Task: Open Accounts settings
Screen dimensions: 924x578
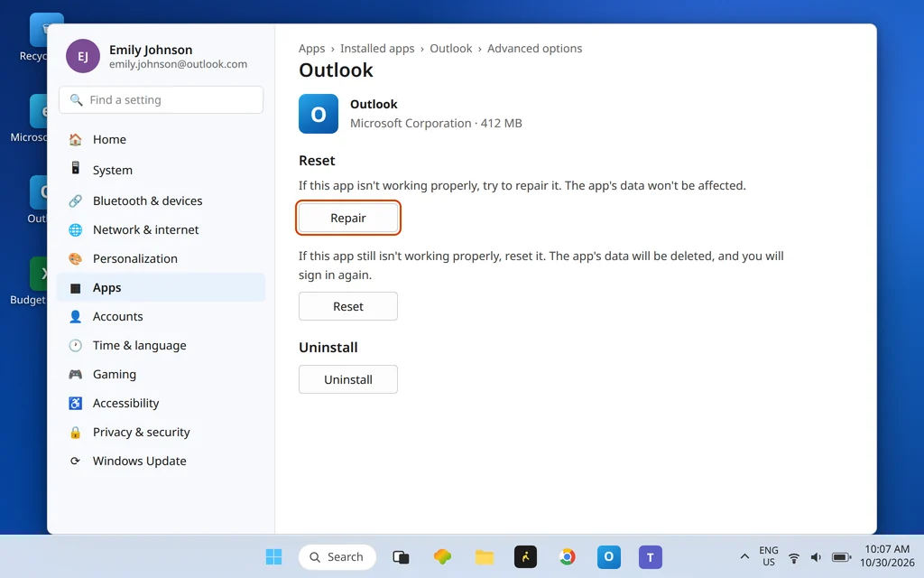Action: pos(161,316)
